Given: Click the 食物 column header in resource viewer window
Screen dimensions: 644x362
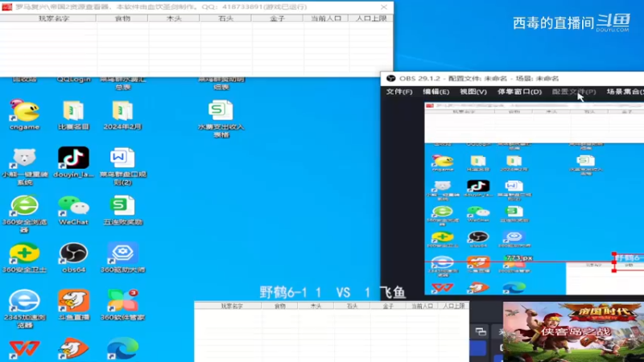Looking at the screenshot, I should pyautogui.click(x=122, y=19).
